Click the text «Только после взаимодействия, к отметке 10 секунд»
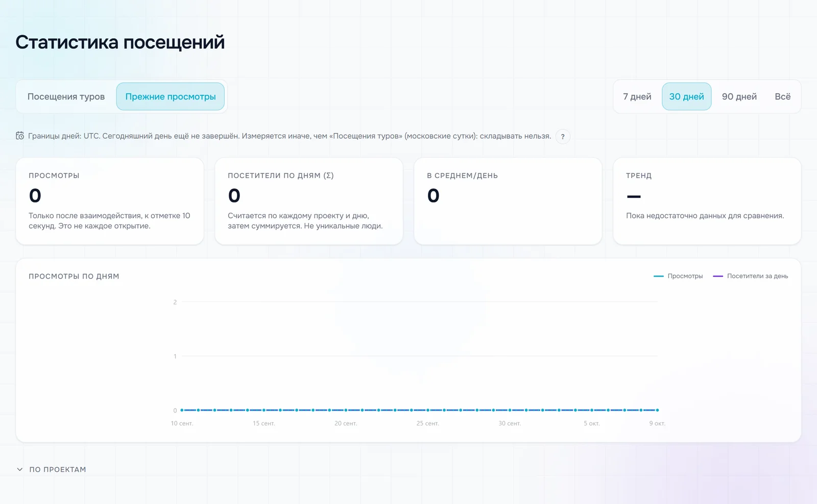This screenshot has height=504, width=817. [x=109, y=221]
